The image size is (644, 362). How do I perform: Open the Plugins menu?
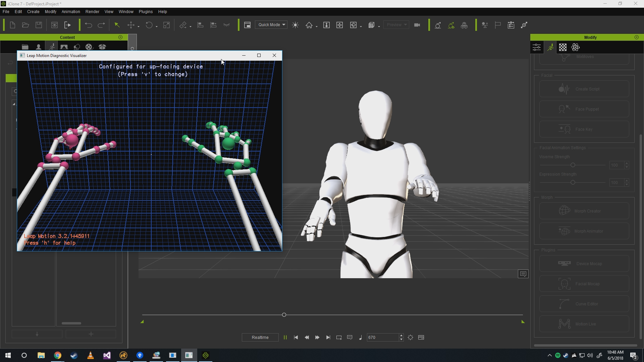tap(146, 12)
